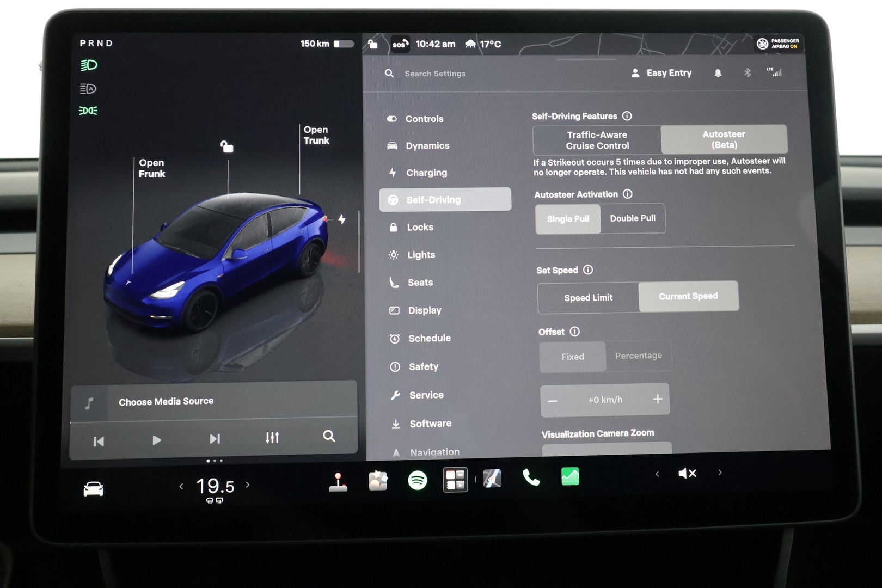
Task: Open the Seats settings menu
Action: click(x=412, y=283)
